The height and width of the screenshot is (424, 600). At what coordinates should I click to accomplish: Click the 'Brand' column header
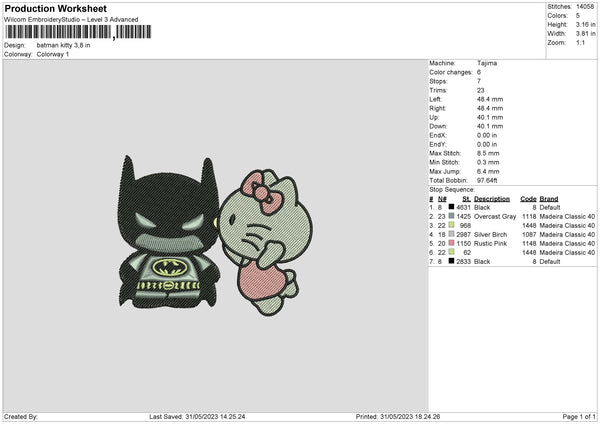pyautogui.click(x=549, y=199)
